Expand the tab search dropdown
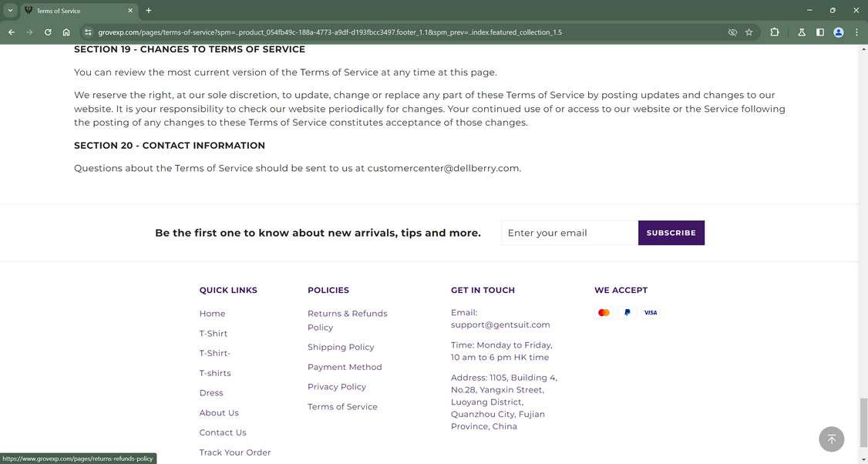 (x=10, y=11)
